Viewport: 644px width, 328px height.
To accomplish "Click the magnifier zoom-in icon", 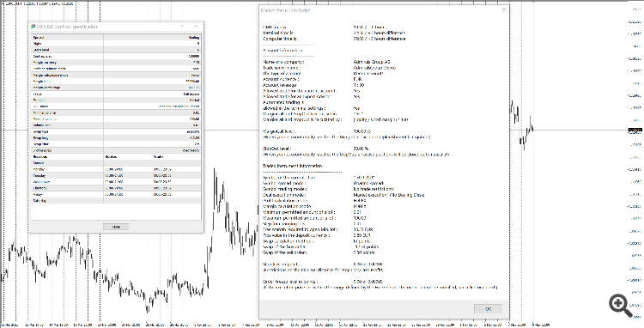I will (x=620, y=306).
